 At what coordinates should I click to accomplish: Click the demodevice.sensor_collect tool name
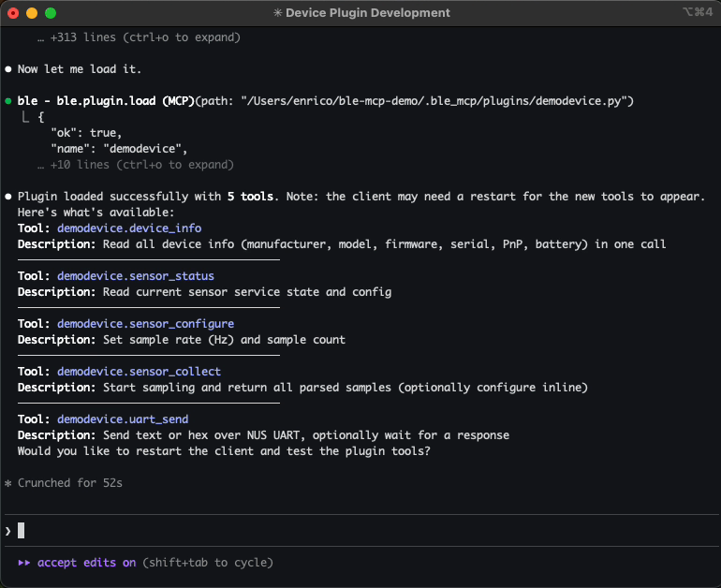(x=139, y=372)
